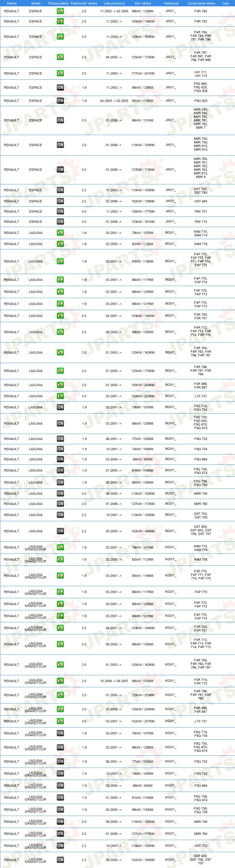
Task: Click the ON icon for Laguna Grandtour G9T 702
Action: click(x=60, y=845)
